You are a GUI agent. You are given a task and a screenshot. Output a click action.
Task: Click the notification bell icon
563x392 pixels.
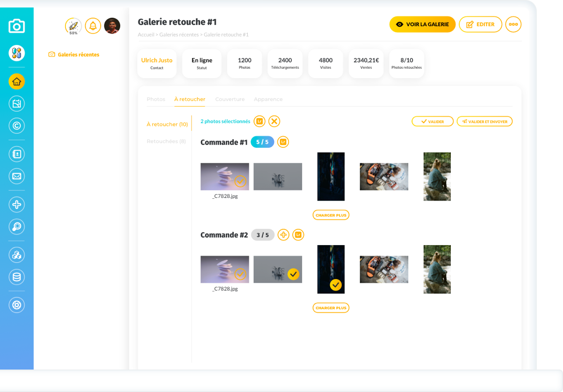(x=93, y=26)
